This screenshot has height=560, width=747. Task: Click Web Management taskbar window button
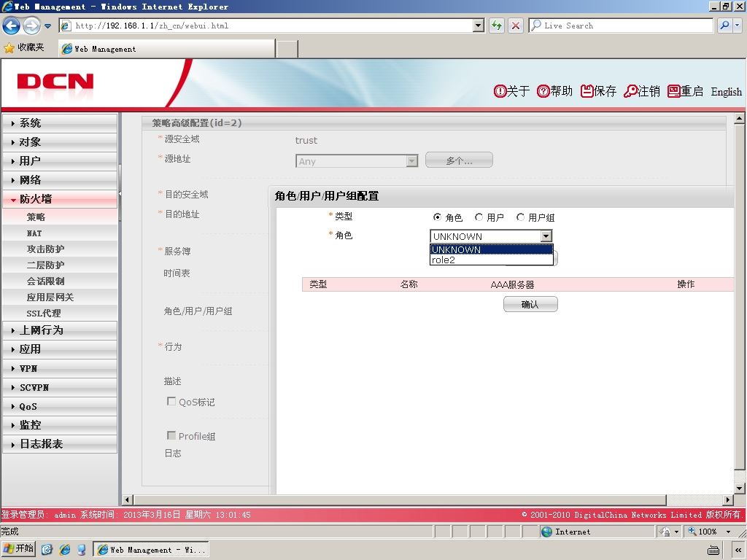coord(150,550)
